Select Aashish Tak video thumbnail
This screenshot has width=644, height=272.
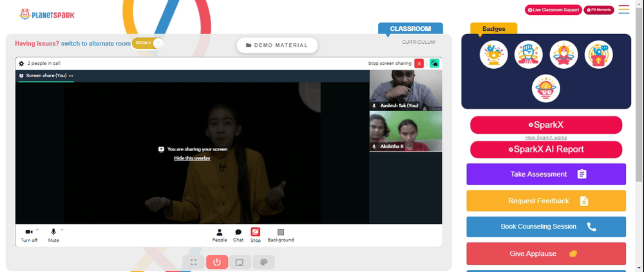click(x=406, y=90)
